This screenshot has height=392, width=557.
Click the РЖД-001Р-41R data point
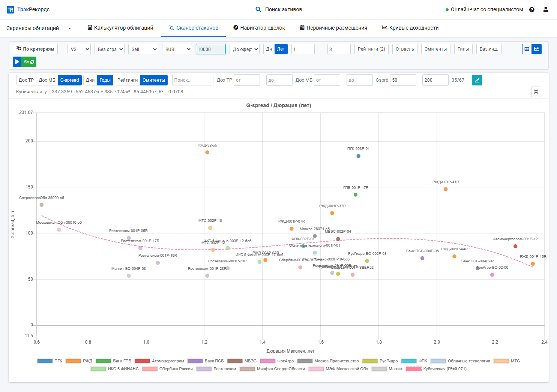coord(446,189)
